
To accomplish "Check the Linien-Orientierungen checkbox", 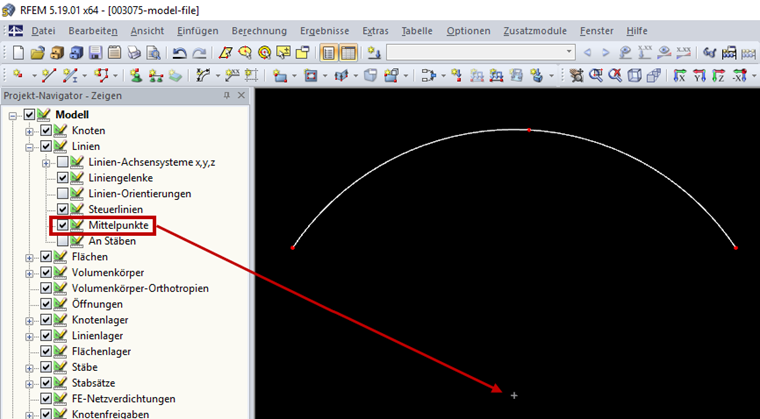I will (x=63, y=193).
